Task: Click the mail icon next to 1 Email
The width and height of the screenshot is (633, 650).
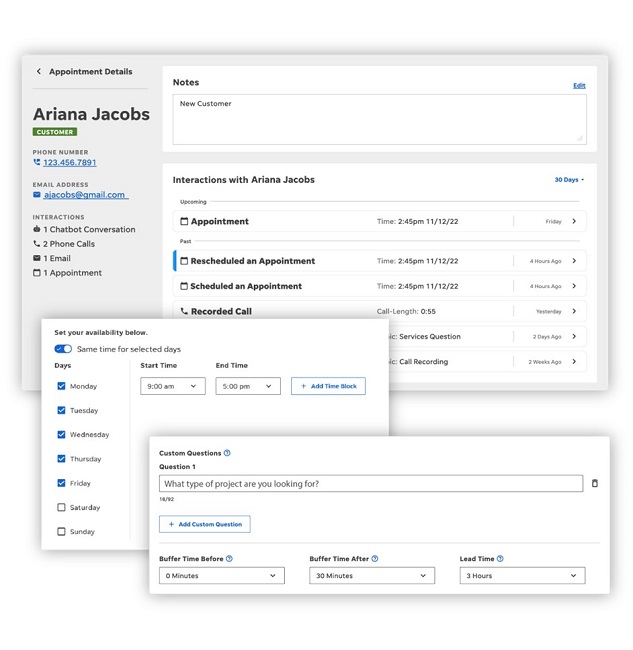Action: [37, 258]
